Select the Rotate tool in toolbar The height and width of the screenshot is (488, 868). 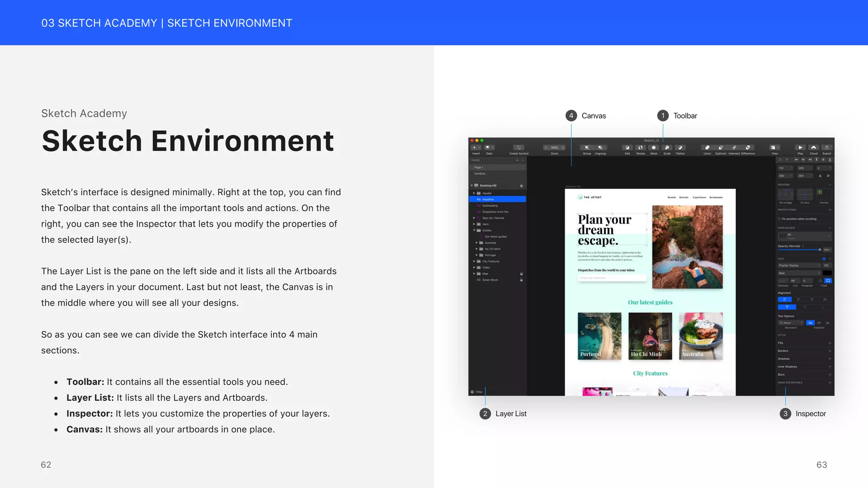click(x=640, y=148)
